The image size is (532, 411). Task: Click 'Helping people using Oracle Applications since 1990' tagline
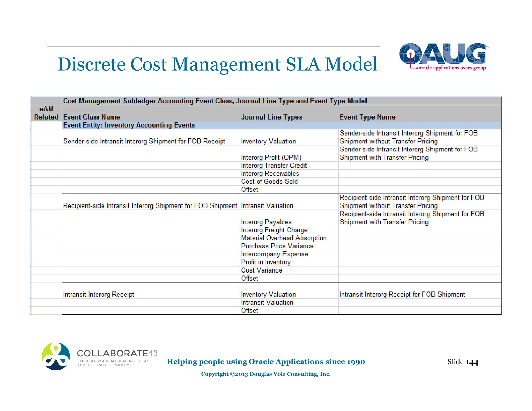[266, 362]
